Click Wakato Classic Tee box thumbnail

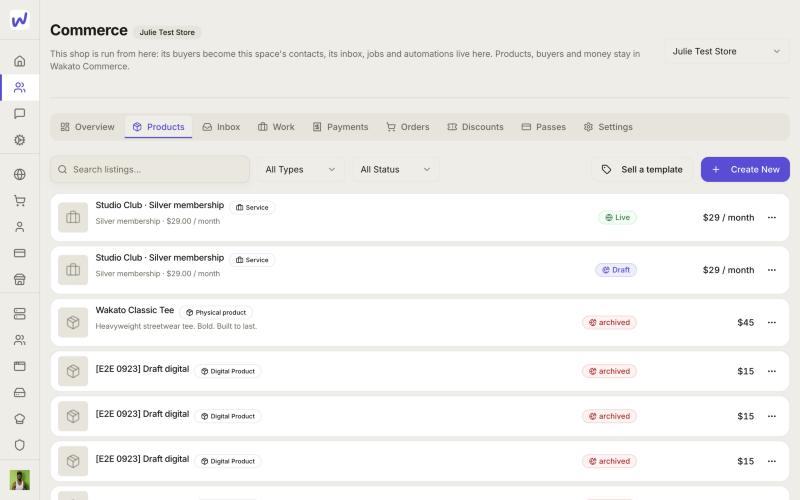point(73,322)
